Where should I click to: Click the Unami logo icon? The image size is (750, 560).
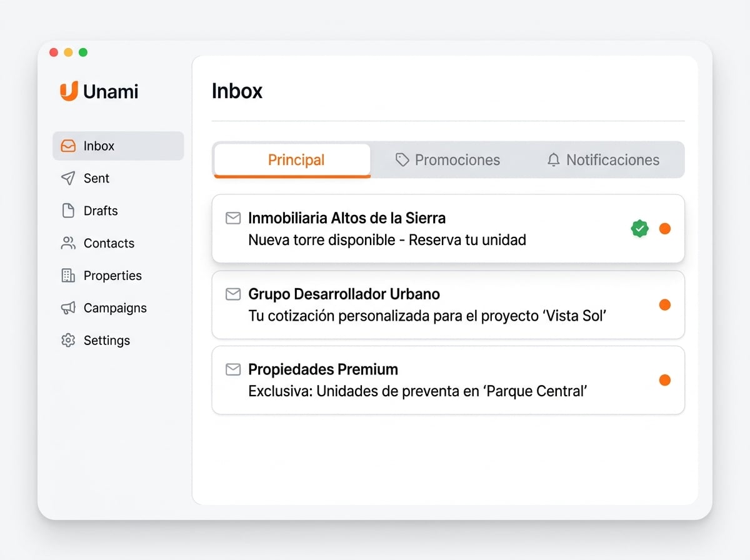pos(69,91)
